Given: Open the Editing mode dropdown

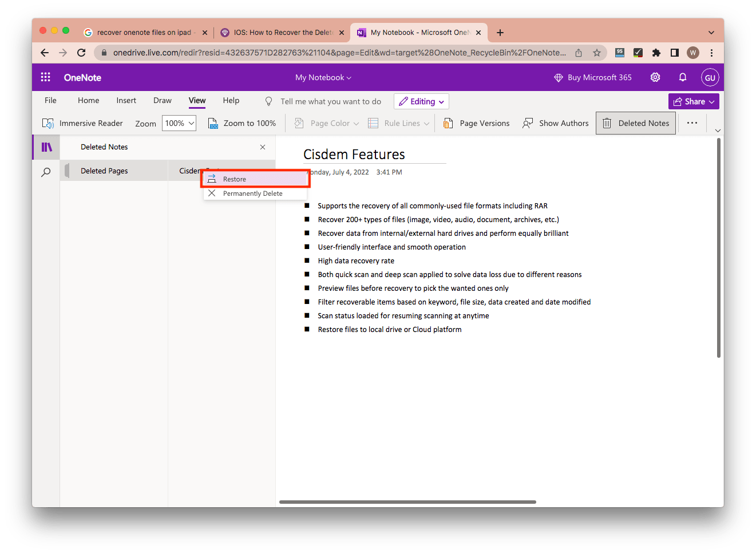Looking at the screenshot, I should click(x=421, y=101).
